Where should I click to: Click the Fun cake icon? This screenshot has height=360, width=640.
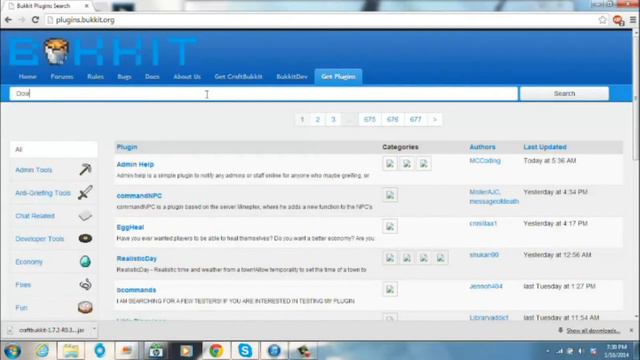click(85, 307)
